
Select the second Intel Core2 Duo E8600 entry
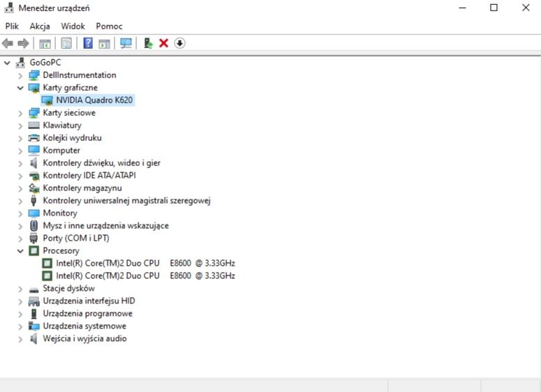pos(145,276)
